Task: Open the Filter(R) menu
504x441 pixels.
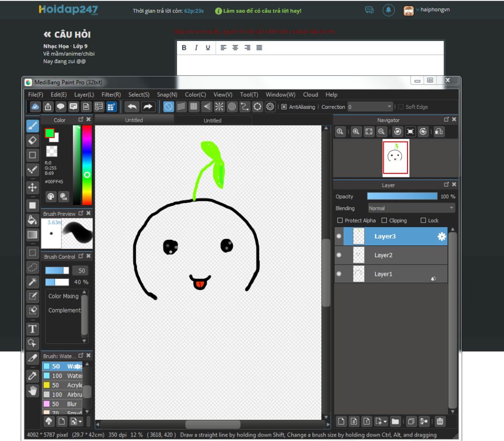Action: (111, 95)
